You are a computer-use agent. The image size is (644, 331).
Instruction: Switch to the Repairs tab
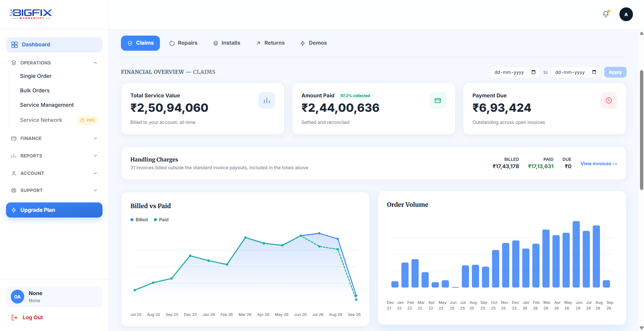(x=183, y=43)
